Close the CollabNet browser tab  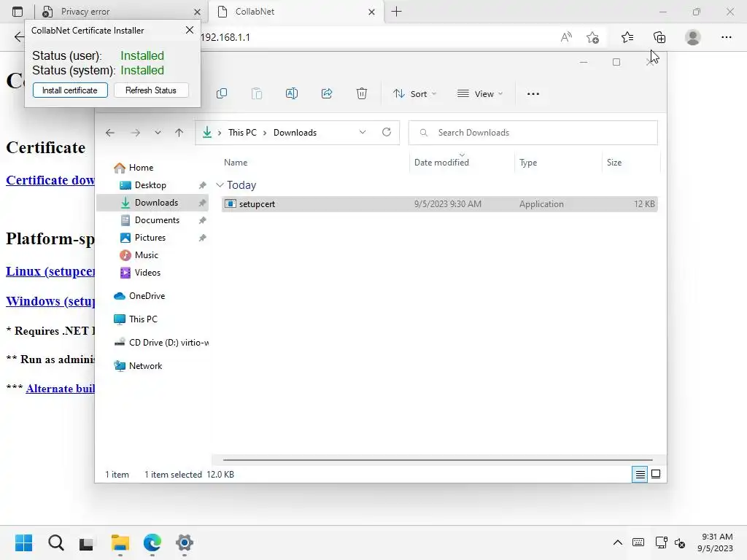(371, 12)
